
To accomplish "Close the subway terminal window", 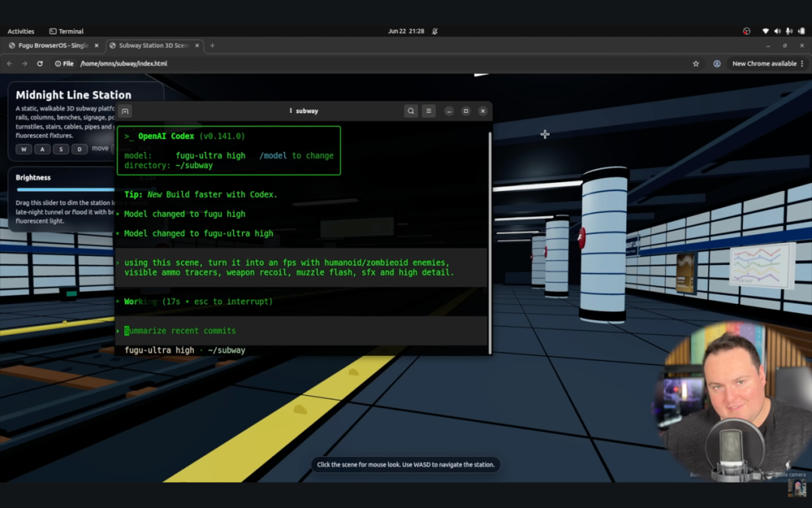I will tap(483, 111).
